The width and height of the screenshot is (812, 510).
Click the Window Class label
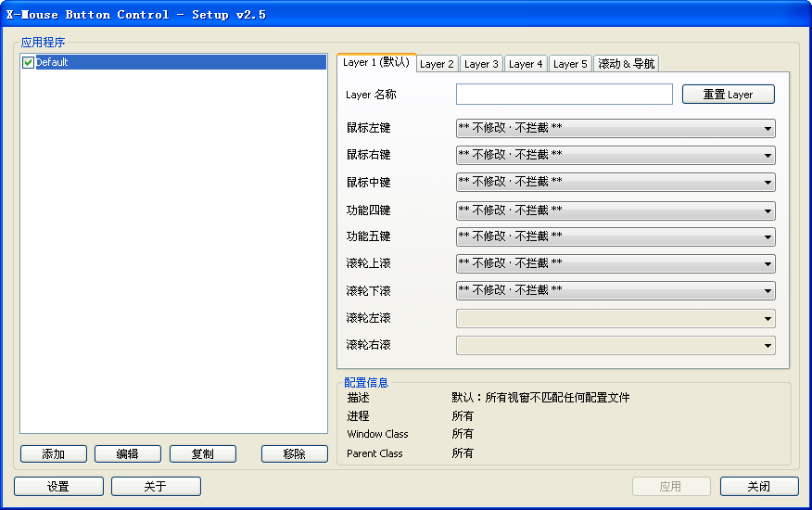[377, 434]
